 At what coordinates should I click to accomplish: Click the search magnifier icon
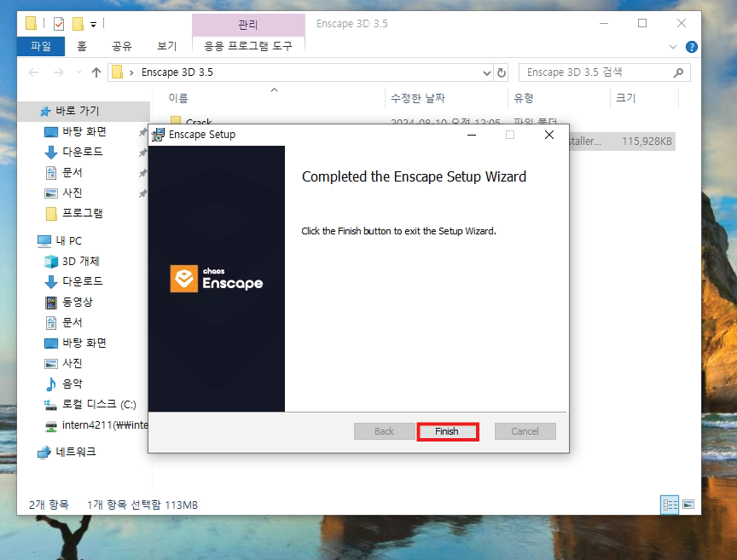tap(678, 72)
